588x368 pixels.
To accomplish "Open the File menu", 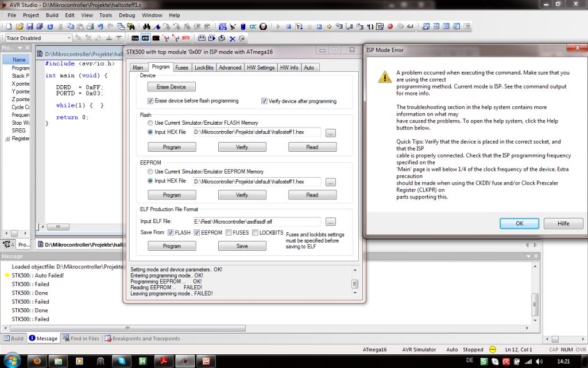I will 12,16.
